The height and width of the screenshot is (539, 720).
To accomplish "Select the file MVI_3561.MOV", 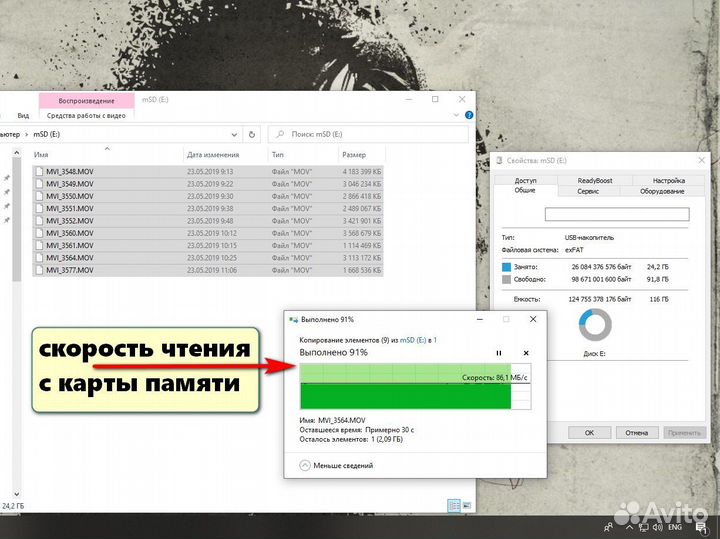I will [208, 246].
